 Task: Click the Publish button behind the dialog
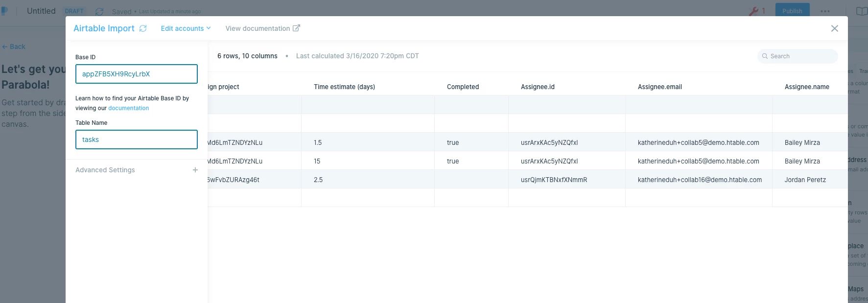click(792, 10)
